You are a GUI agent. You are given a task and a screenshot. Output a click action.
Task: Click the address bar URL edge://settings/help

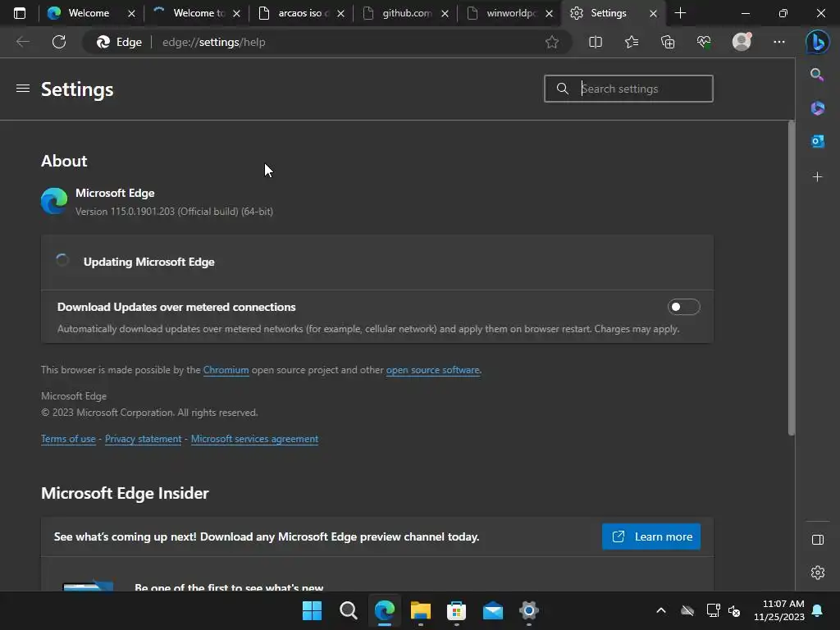(214, 42)
